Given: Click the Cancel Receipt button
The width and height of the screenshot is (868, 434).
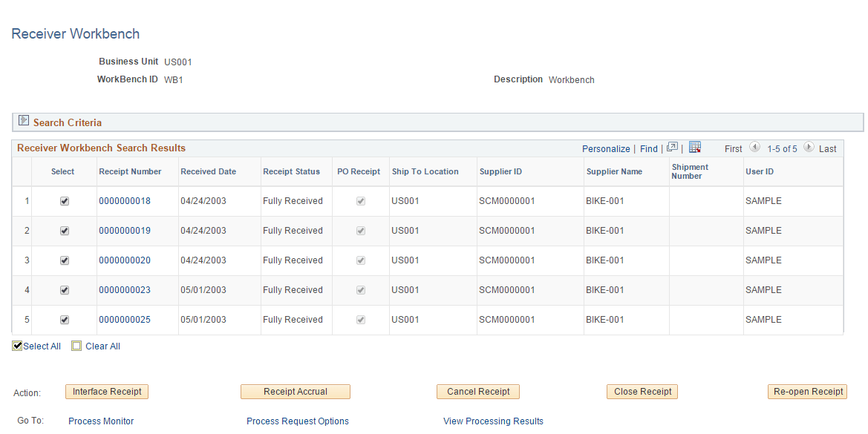Looking at the screenshot, I should tap(477, 392).
